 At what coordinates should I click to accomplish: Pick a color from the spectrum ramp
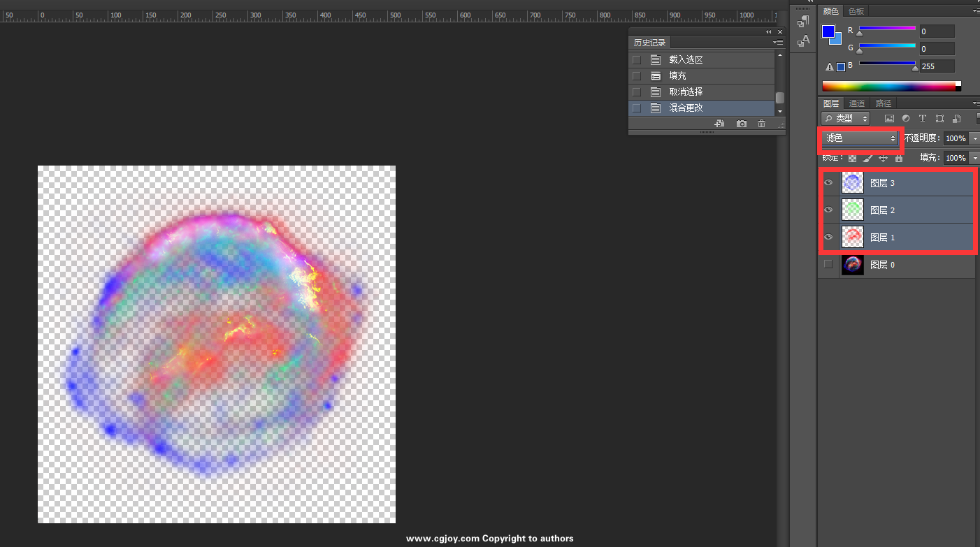[891, 87]
